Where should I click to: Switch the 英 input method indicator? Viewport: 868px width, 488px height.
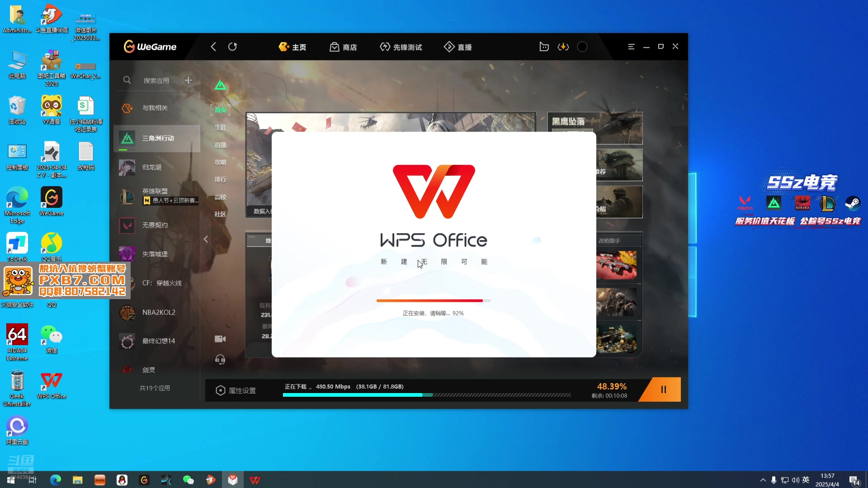806,480
